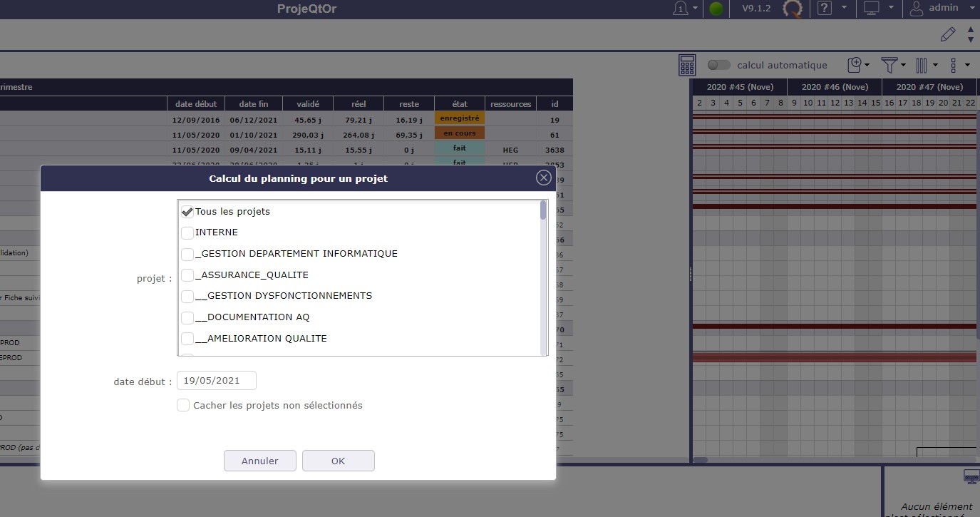Check the INTERNE project checkbox
This screenshot has width=980, height=517.
point(187,232)
